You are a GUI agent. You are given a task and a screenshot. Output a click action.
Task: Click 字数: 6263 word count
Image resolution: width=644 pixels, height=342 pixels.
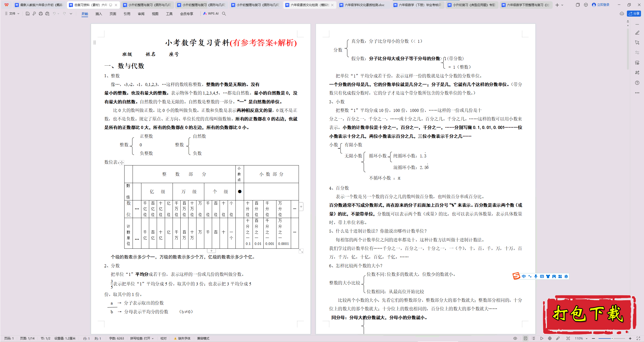pos(116,338)
